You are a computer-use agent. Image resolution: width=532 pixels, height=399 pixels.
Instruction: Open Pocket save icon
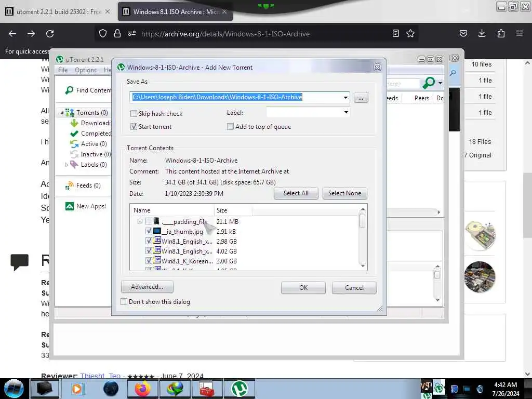463,33
